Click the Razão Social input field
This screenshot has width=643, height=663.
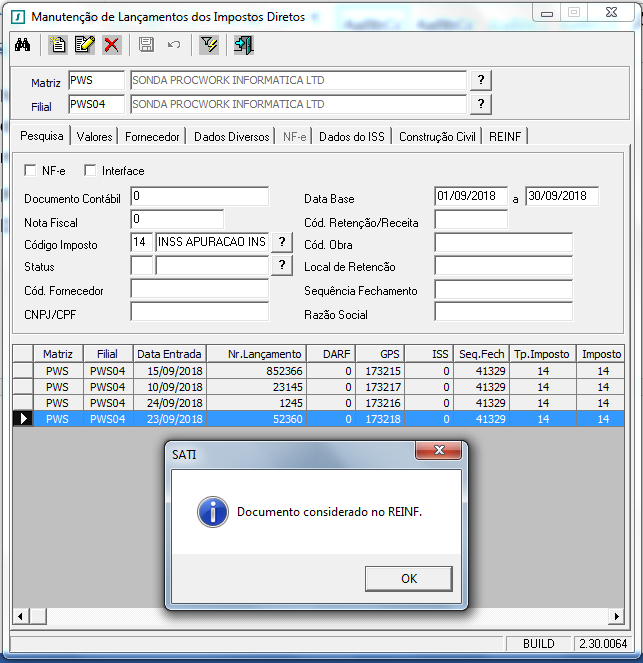click(503, 312)
